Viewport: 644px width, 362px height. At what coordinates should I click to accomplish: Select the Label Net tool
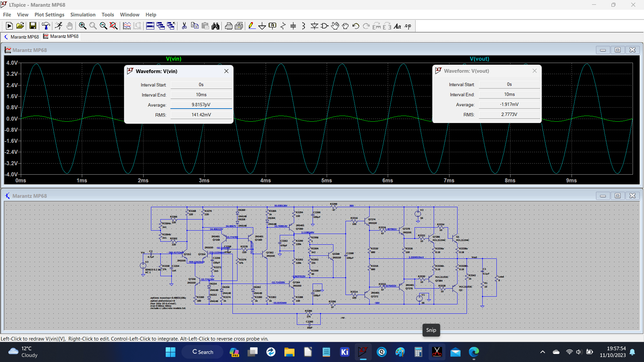point(273,26)
